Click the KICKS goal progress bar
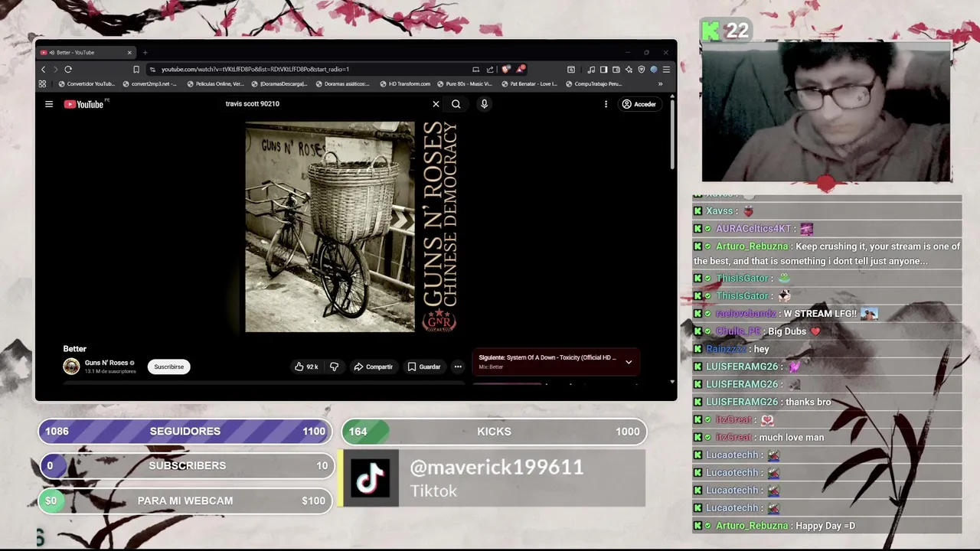 tap(494, 432)
